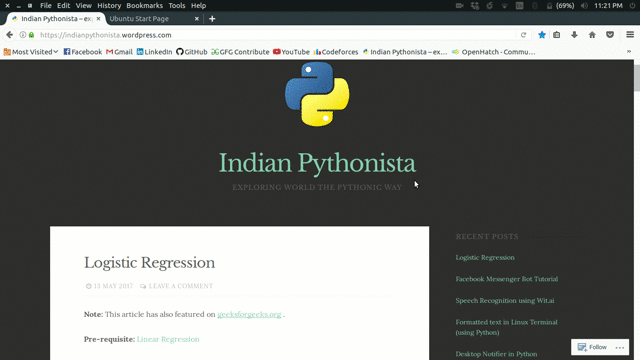Go to home page via house icon
This screenshot has width=640, height=360.
click(x=592, y=35)
